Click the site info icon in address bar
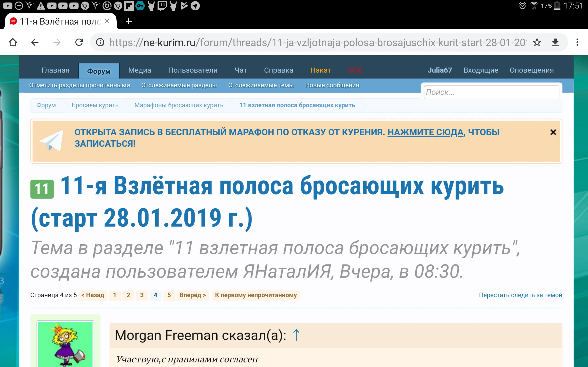The height and width of the screenshot is (367, 588). pos(100,42)
